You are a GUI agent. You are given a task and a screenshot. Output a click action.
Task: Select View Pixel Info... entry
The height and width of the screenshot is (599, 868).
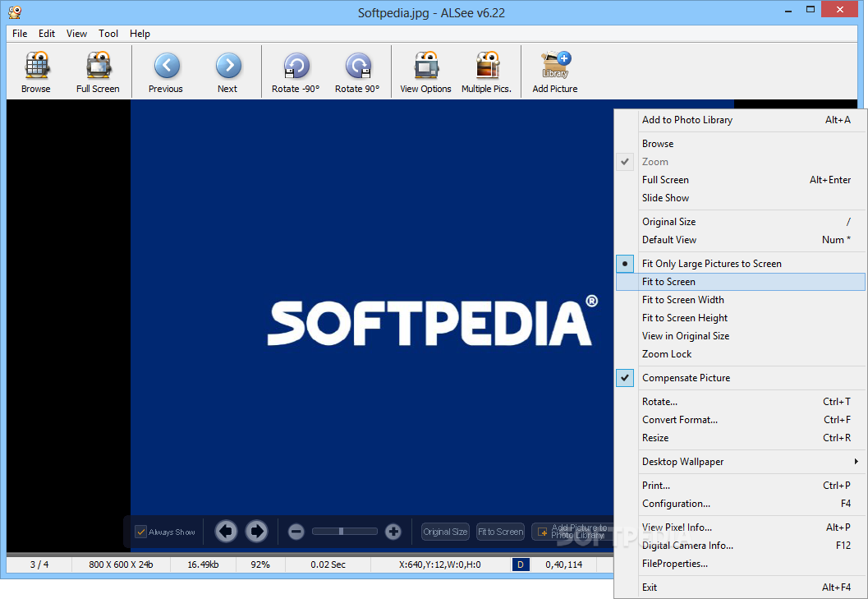[x=740, y=528]
